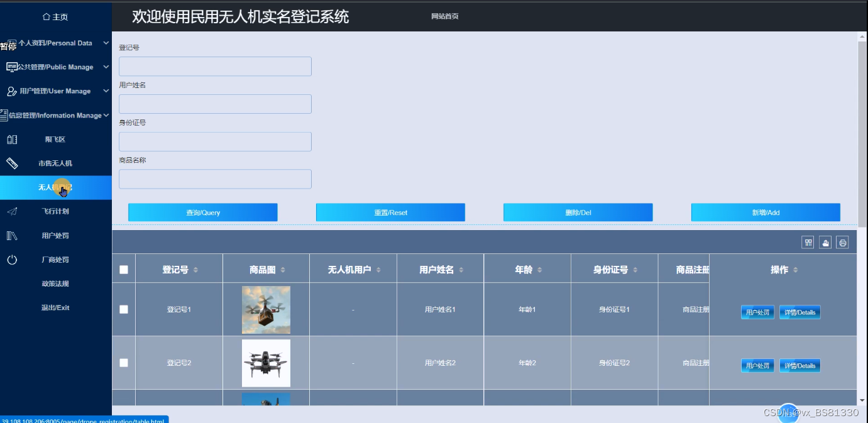Open drone thumbnail in 登记号2 row
868x423 pixels.
click(x=266, y=363)
